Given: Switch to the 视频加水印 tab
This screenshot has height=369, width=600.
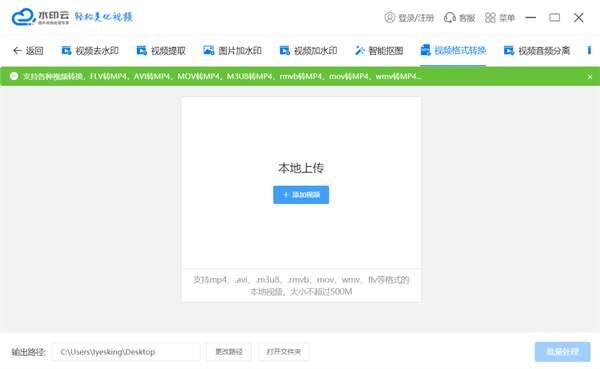Looking at the screenshot, I should [x=308, y=51].
